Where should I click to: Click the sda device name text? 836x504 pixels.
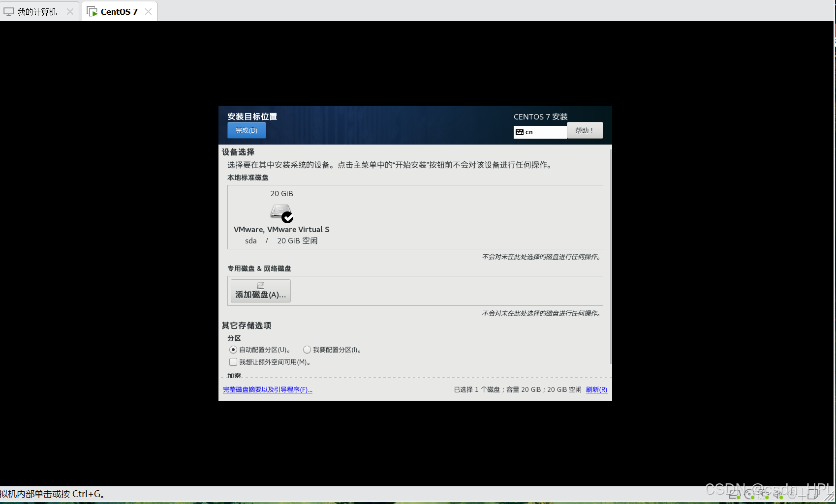click(251, 241)
